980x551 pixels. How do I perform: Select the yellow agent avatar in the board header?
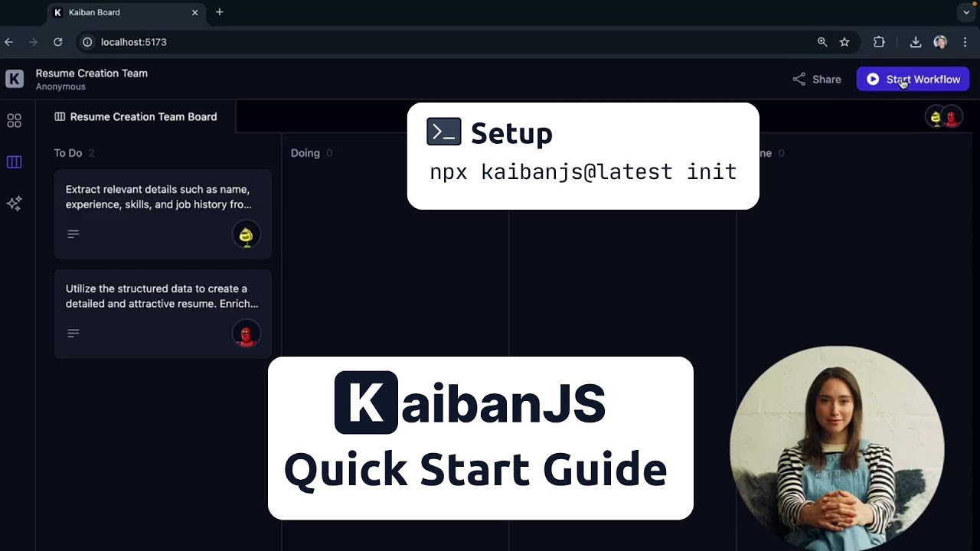coord(935,117)
